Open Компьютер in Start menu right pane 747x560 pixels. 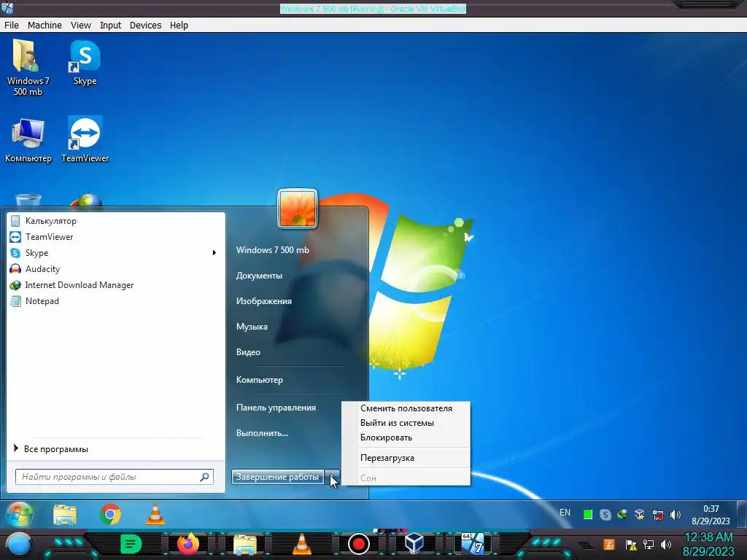pos(260,380)
